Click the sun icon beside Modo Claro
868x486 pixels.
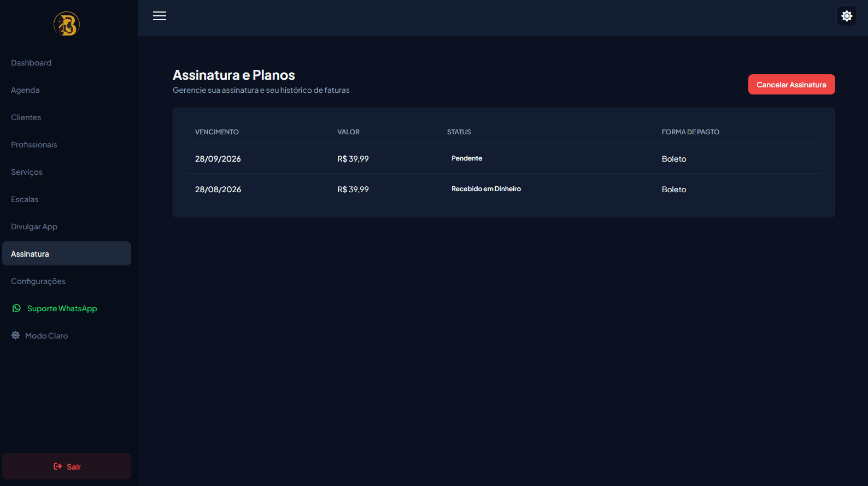coord(15,335)
